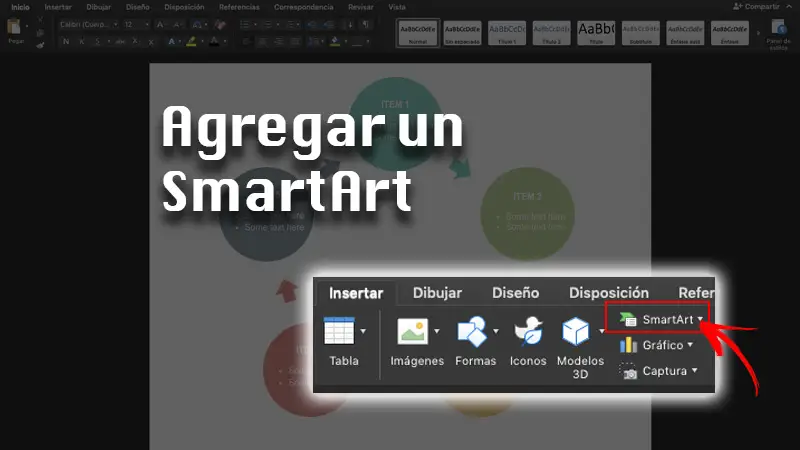Click the paragraph shading paint bucket

click(x=335, y=41)
